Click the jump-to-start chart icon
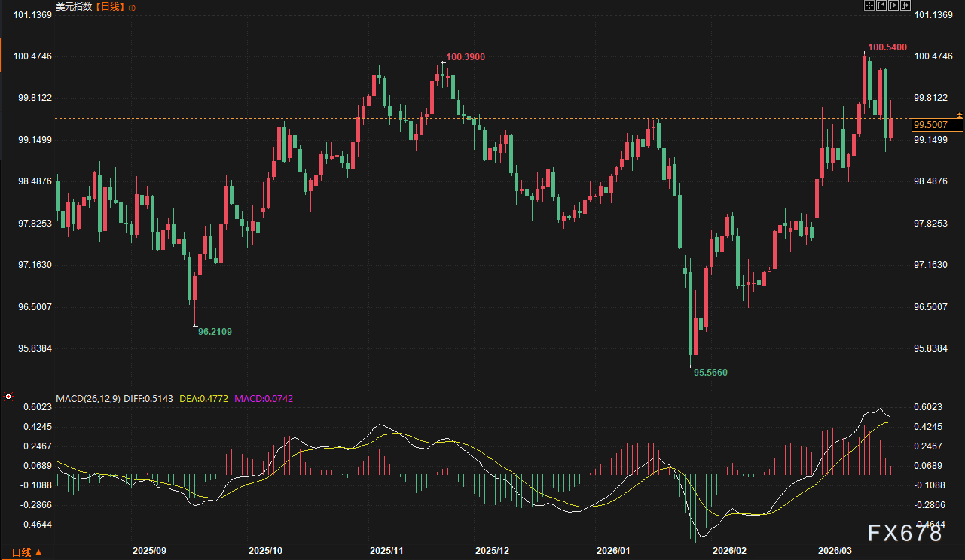 coord(881,6)
